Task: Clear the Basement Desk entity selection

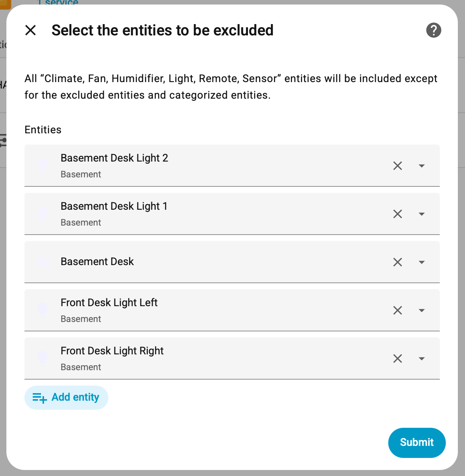Action: point(398,262)
